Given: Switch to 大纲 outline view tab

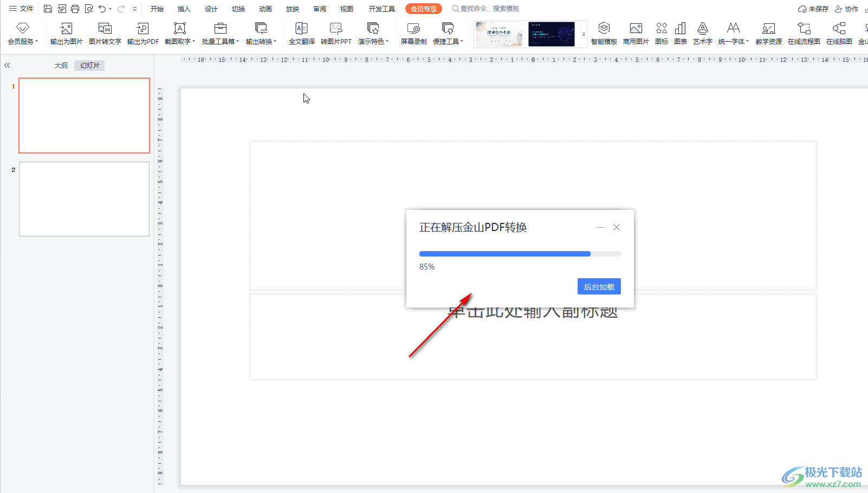Looking at the screenshot, I should pyautogui.click(x=61, y=65).
